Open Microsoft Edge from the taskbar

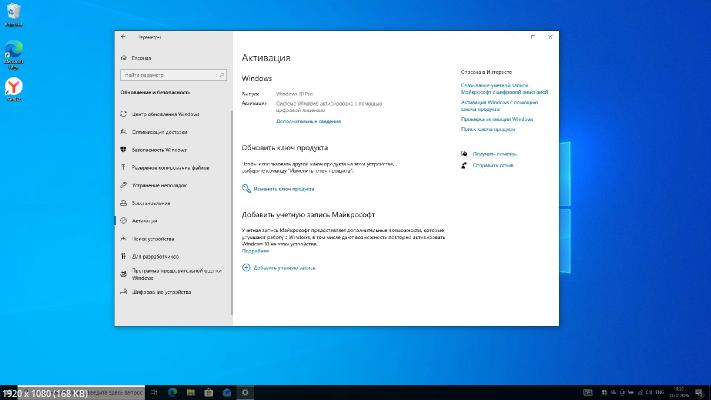click(x=172, y=390)
